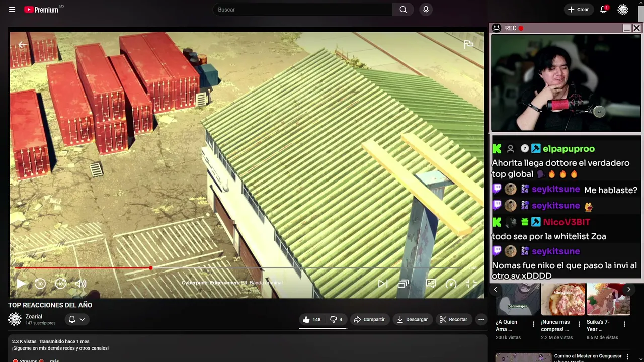Submit search with the magnifying glass button

[403, 10]
